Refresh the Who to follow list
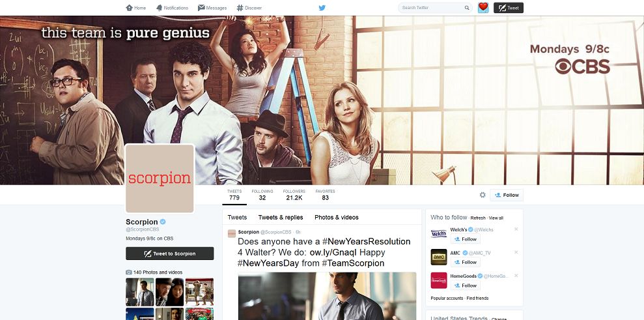644x320 pixels. (478, 218)
